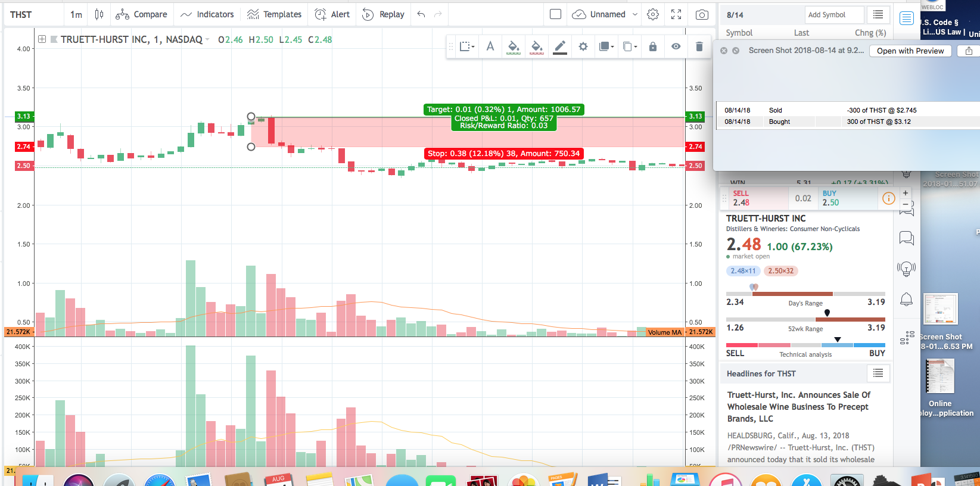Grab the floating drawing toolbar handle
The width and height of the screenshot is (980, 486).
coord(451,46)
